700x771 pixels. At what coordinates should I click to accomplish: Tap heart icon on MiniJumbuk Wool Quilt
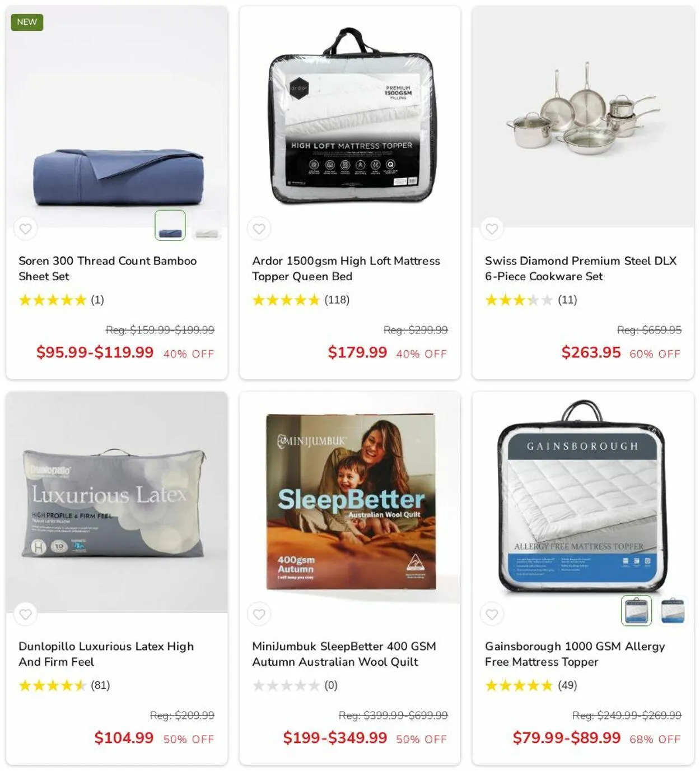[x=259, y=614]
